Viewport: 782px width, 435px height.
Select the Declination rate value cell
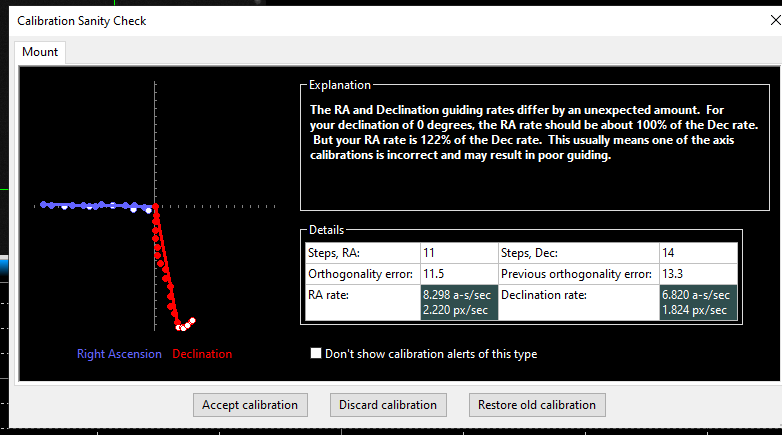pyautogui.click(x=698, y=303)
